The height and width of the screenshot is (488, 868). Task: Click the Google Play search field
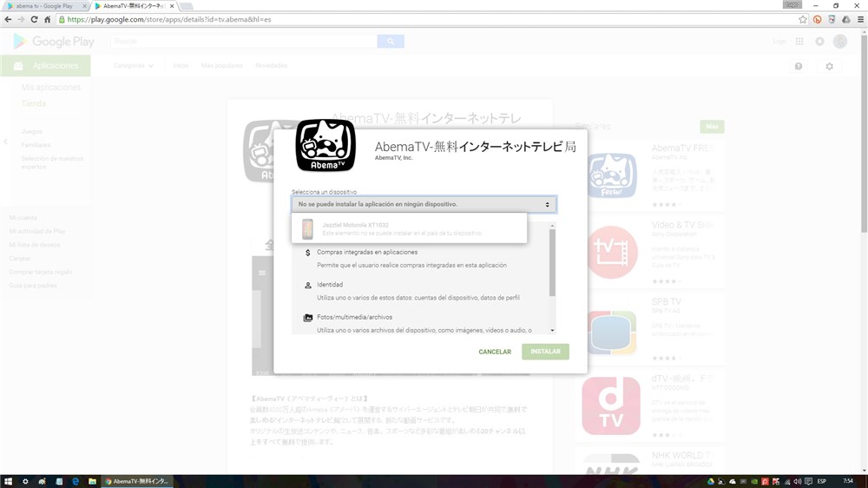tap(244, 41)
